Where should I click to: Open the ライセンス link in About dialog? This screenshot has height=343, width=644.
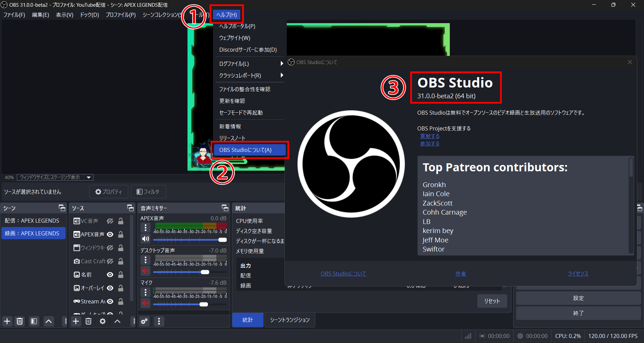(x=578, y=274)
